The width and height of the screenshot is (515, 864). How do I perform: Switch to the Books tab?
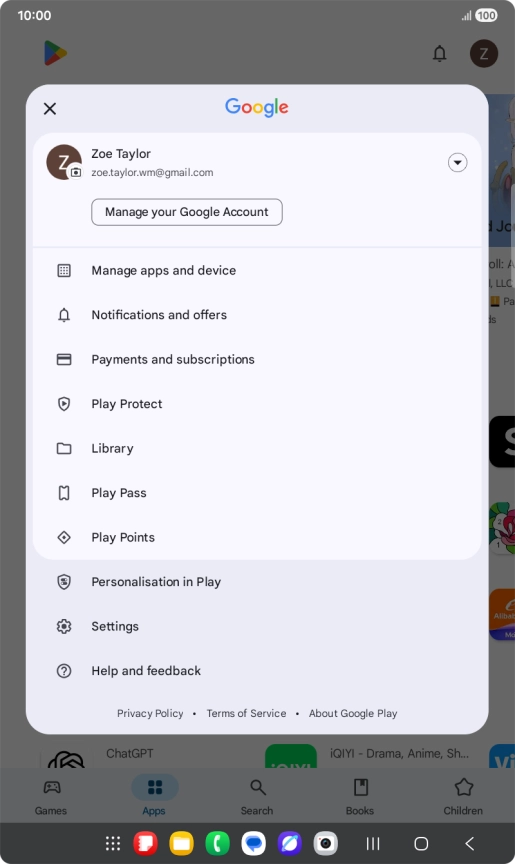(360, 796)
